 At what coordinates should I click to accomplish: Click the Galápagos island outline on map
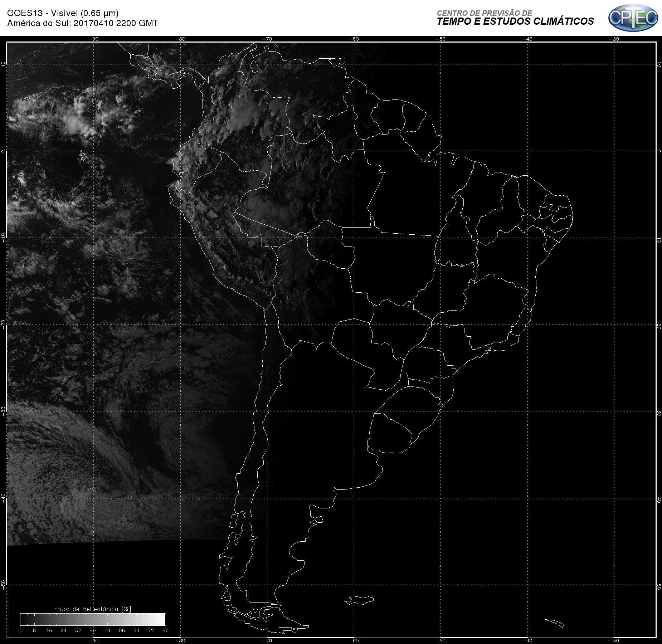(x=83, y=156)
